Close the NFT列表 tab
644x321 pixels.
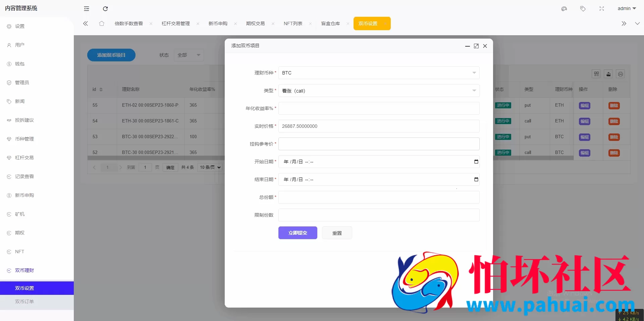[x=310, y=23]
